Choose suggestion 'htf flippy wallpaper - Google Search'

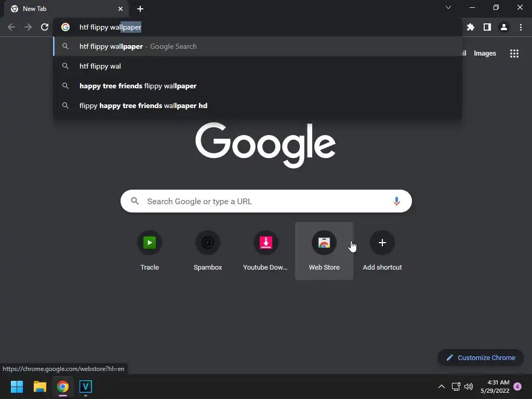click(258, 46)
